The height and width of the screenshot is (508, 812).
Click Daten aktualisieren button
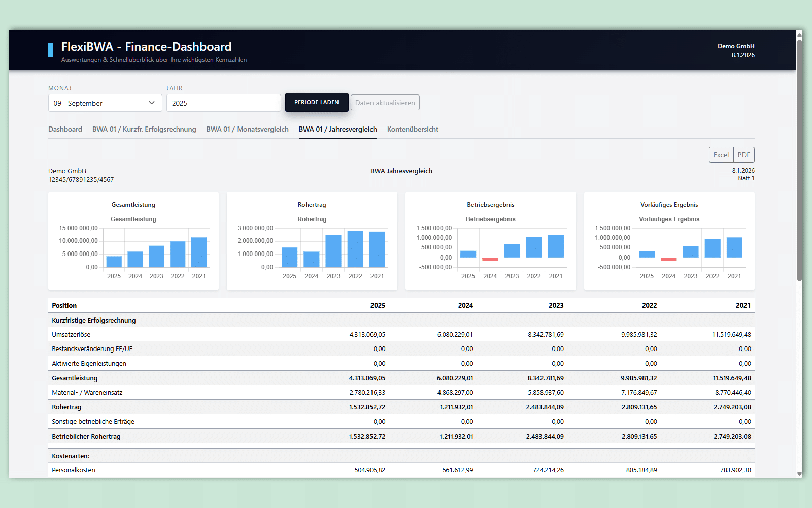click(385, 103)
